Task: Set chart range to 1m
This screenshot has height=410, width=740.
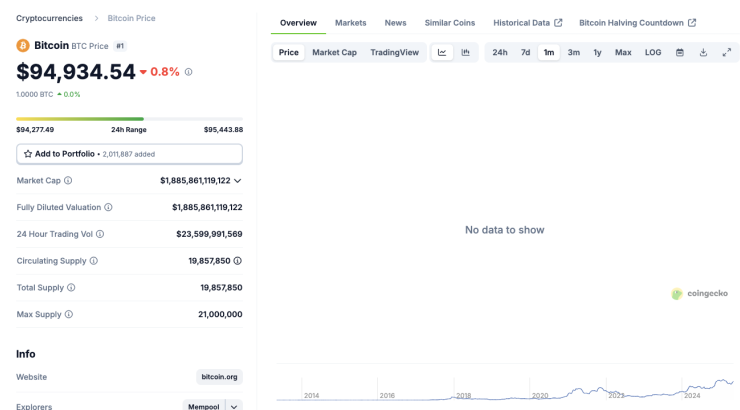Action: [549, 52]
